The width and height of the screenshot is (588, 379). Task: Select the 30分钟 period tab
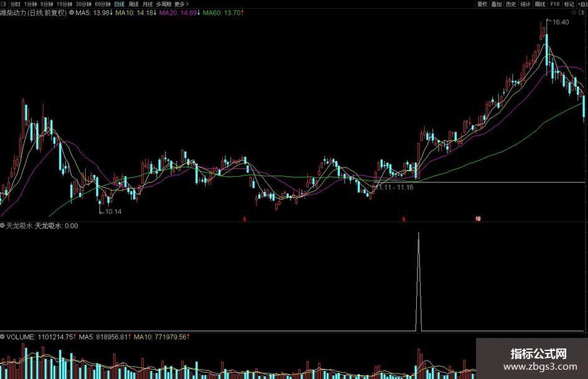[83, 4]
